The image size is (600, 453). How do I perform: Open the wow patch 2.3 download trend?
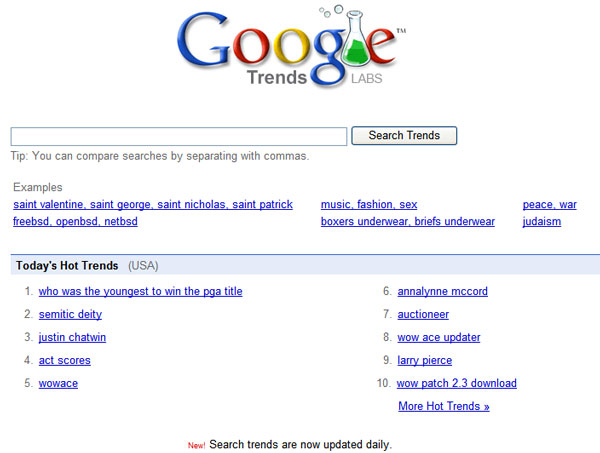(x=457, y=383)
